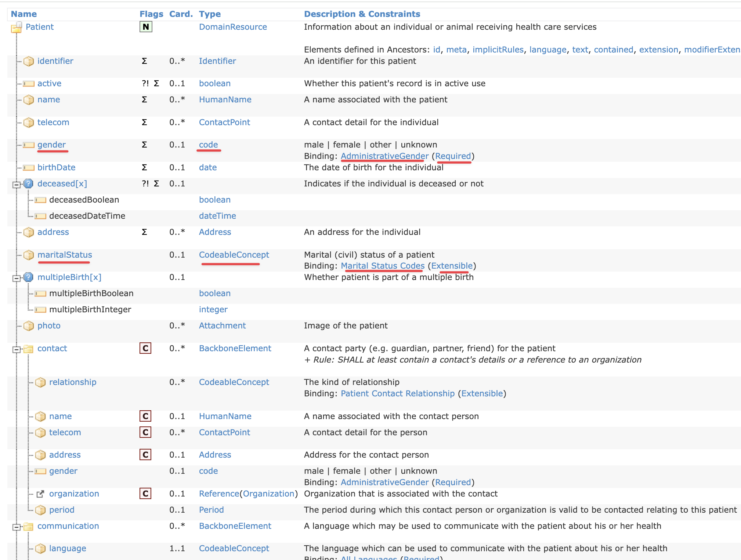Collapse the contact tree node
This screenshot has height=560, width=741.
pos(16,349)
